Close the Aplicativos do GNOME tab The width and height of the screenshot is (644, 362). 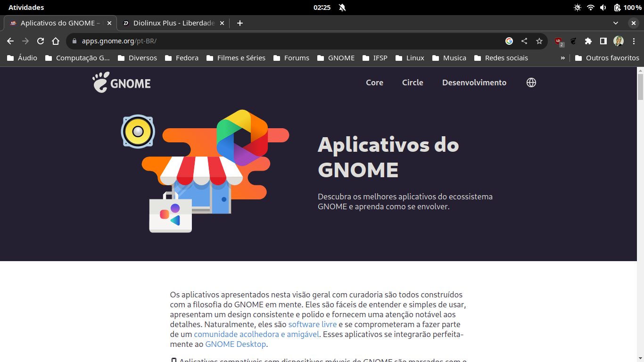tap(109, 23)
